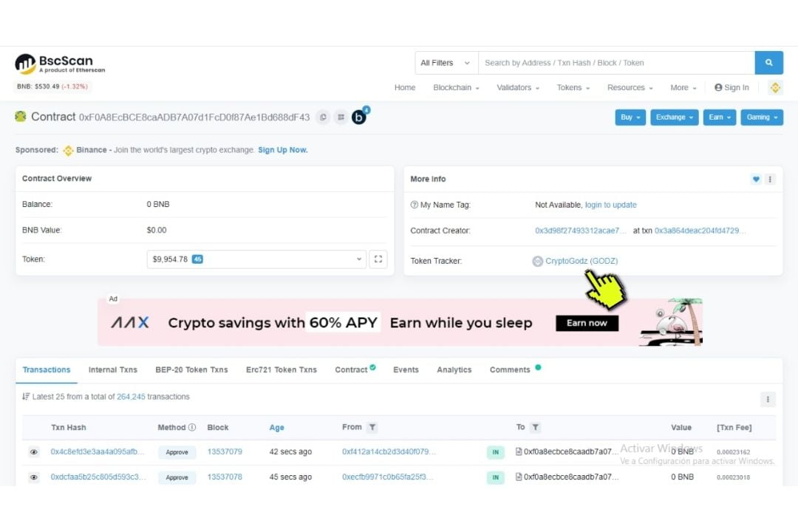
Task: Open the Earn dropdown button
Action: (720, 117)
